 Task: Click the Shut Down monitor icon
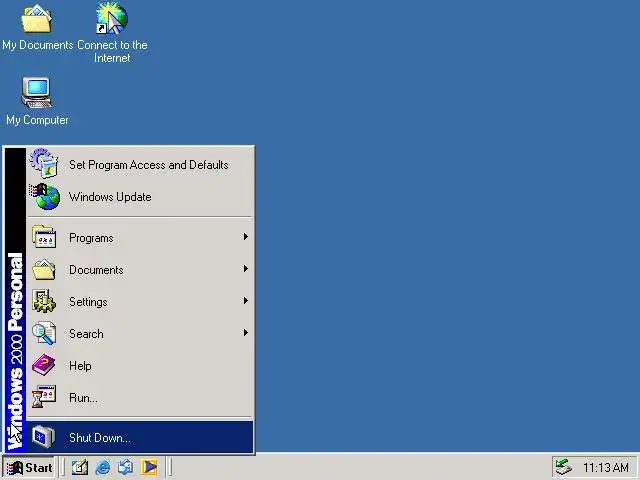(43, 437)
